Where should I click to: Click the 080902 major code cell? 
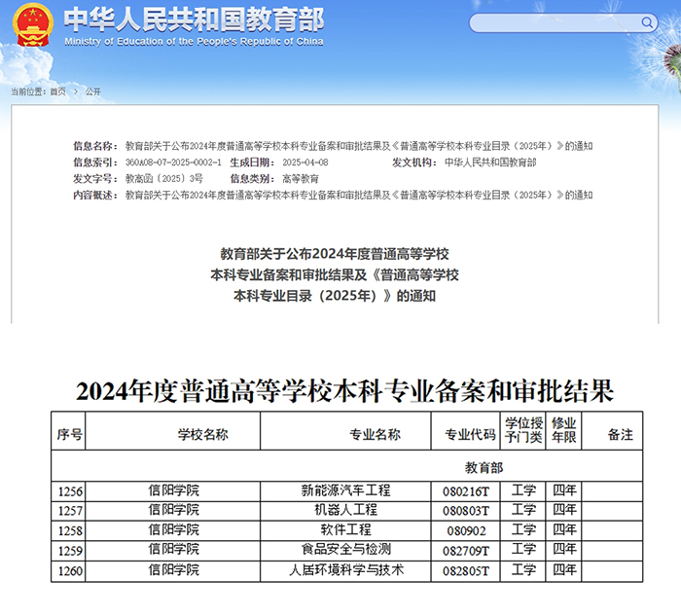coord(465,530)
